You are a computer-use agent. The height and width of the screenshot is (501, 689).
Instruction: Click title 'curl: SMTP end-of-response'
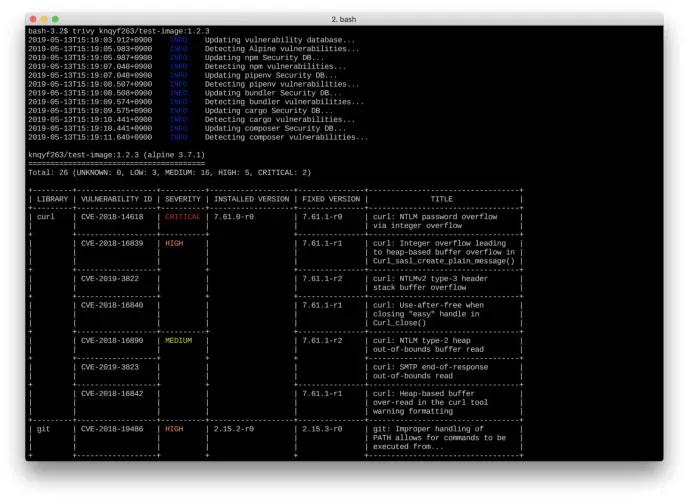coord(431,367)
